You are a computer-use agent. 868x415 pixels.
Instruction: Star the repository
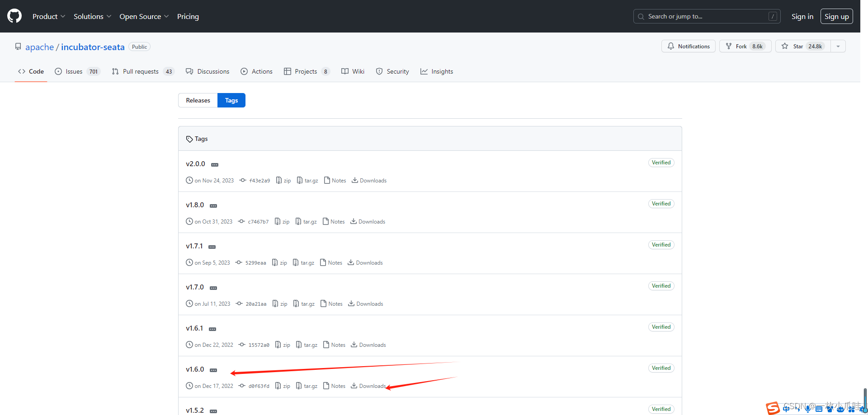[x=803, y=46]
